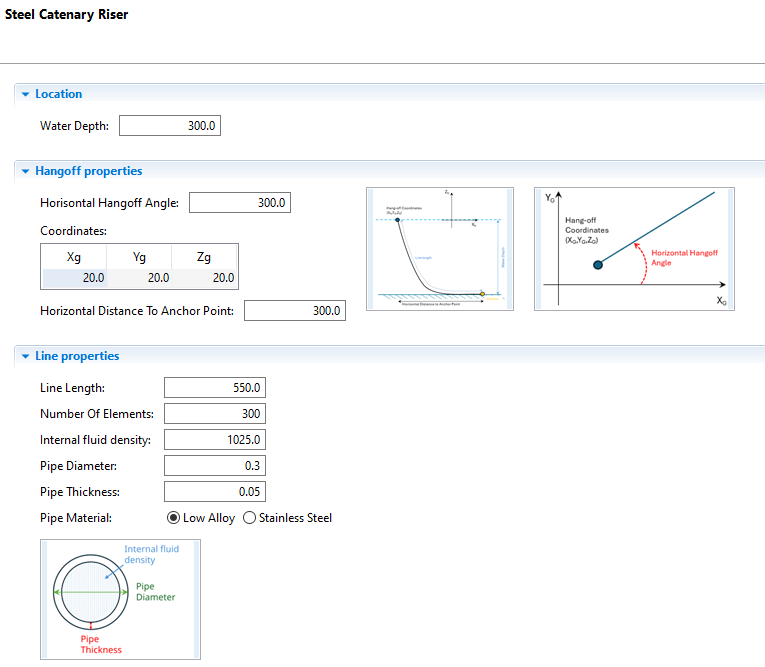Select the Zg coordinate cell value
The width and height of the screenshot is (765, 667).
[x=204, y=278]
